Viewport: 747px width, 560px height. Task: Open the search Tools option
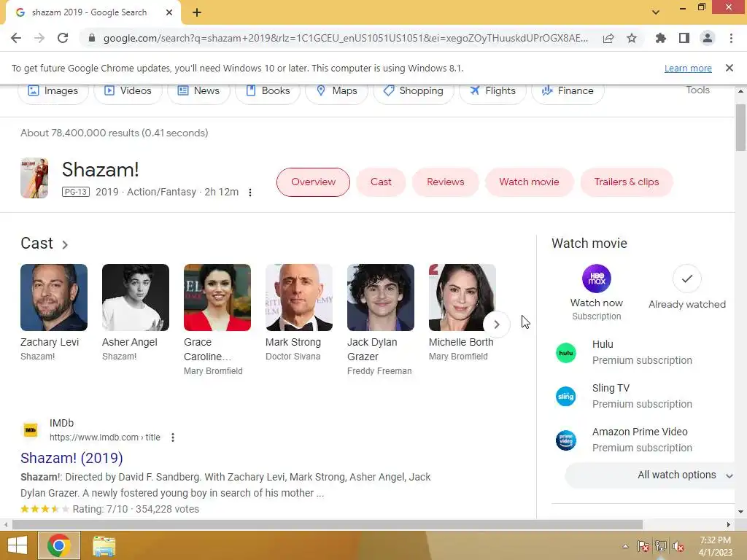[x=698, y=90]
